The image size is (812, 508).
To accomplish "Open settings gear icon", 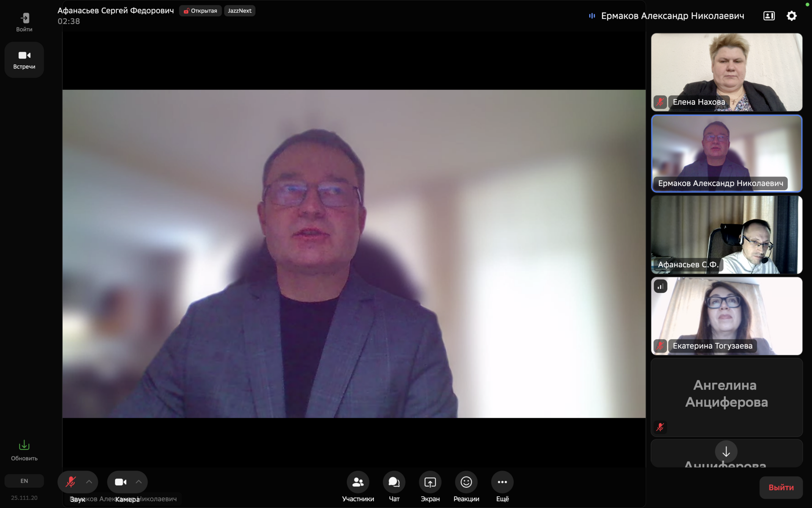I will click(791, 16).
